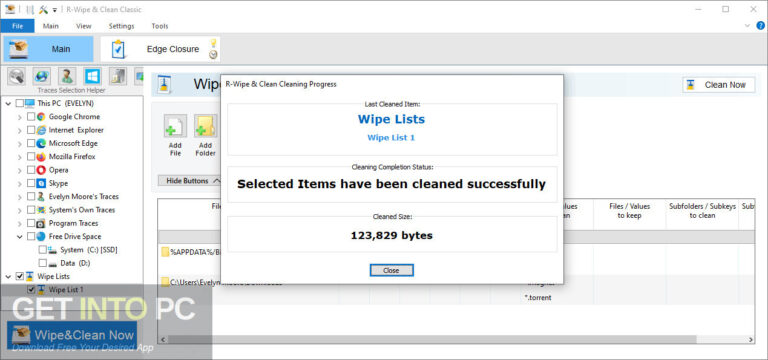Screen dimensions: 768x360
Task: Check the Data (D:) checkbox
Action: (x=43, y=263)
